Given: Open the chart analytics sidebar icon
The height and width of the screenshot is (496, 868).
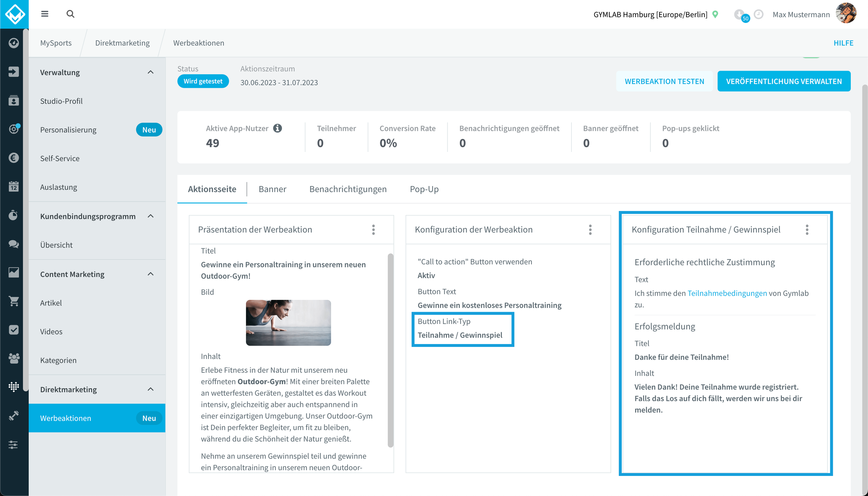Looking at the screenshot, I should pyautogui.click(x=14, y=272).
